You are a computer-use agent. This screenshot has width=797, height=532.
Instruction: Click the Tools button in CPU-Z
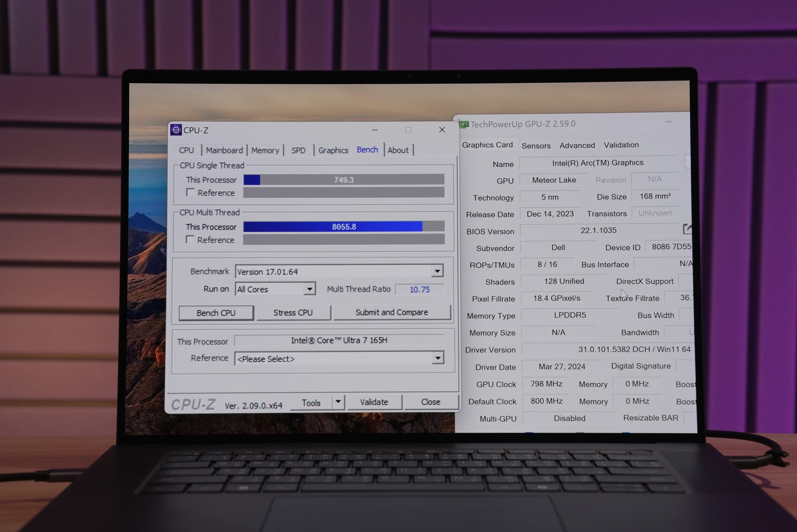click(x=311, y=403)
